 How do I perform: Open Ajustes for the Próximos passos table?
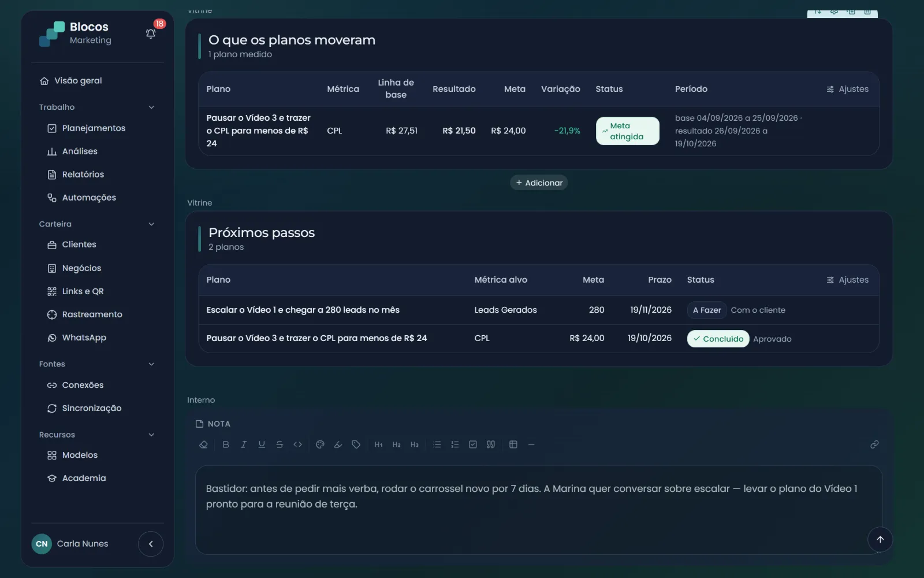click(847, 280)
